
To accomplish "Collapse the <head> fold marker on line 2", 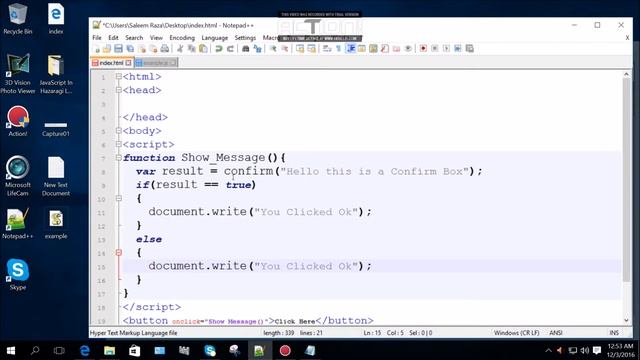I will [x=118, y=90].
